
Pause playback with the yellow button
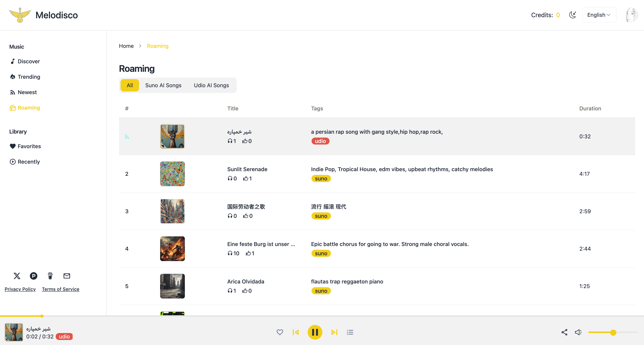pyautogui.click(x=315, y=332)
